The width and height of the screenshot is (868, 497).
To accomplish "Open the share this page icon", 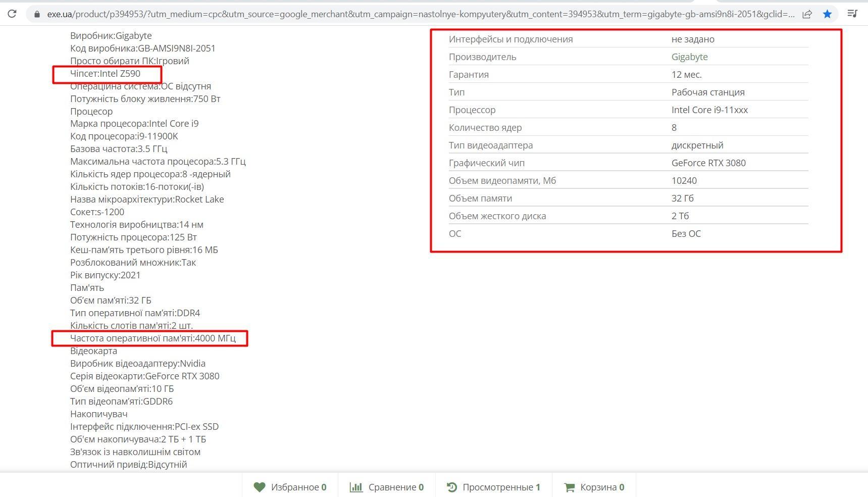I will pos(807,14).
